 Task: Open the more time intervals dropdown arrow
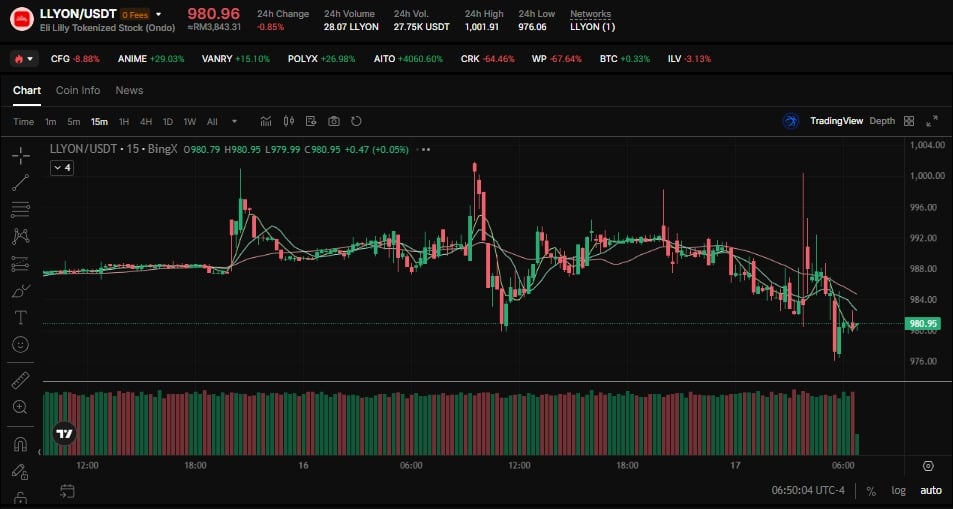click(235, 121)
